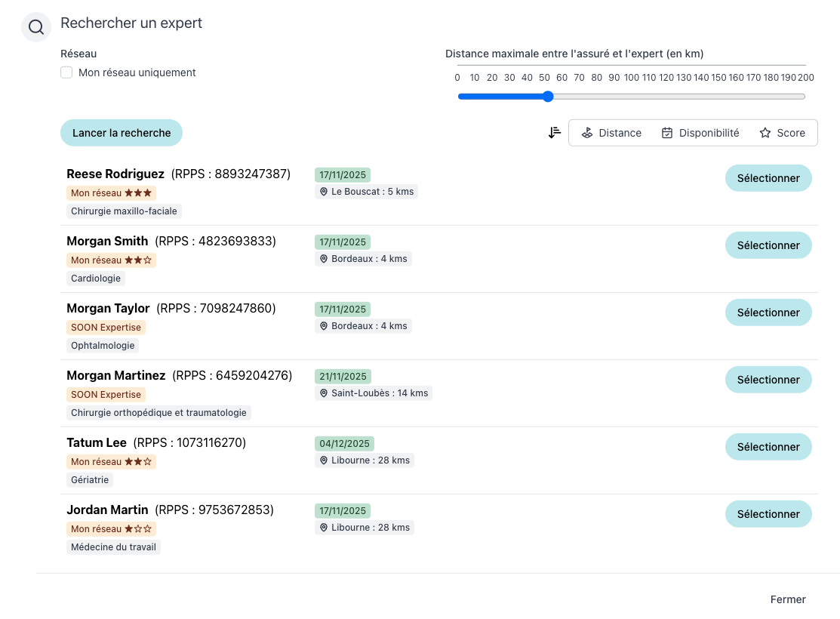The height and width of the screenshot is (619, 840).
Task: Click the Gériatrie specialty tag
Action: [90, 479]
